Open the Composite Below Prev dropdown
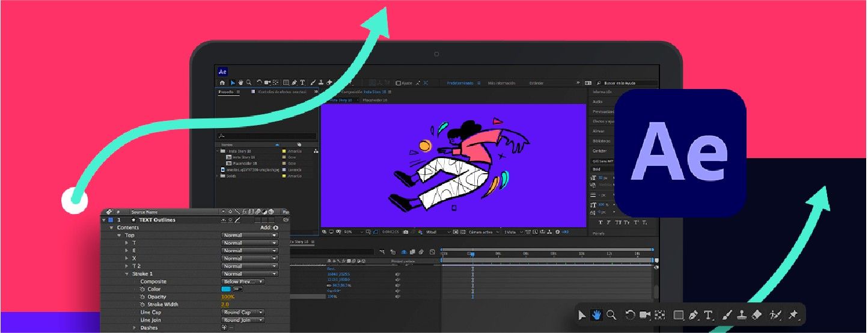 point(243,281)
